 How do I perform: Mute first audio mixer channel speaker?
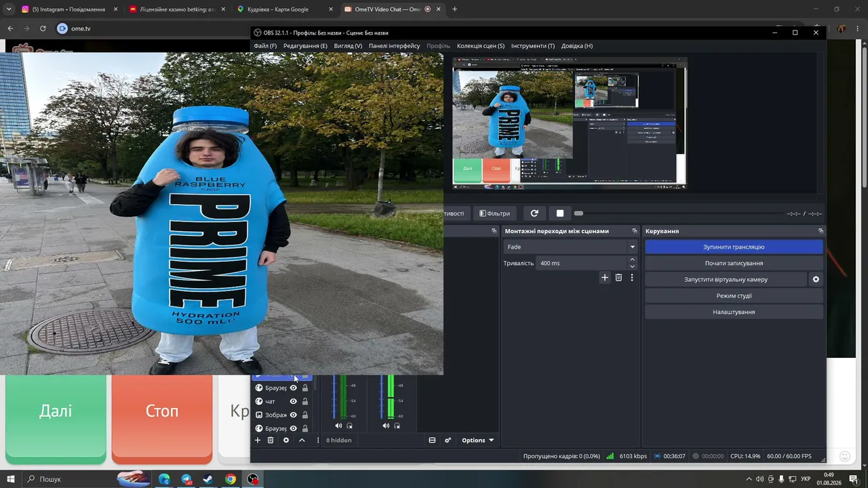click(338, 426)
